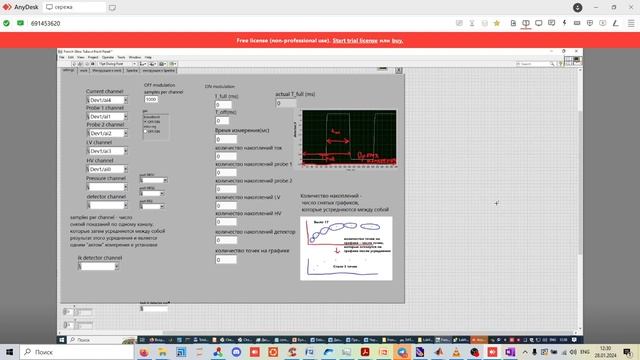The width and height of the screenshot is (640, 360).
Task: Open the AnyDesk whiteboard pen icon
Action: (616, 23)
